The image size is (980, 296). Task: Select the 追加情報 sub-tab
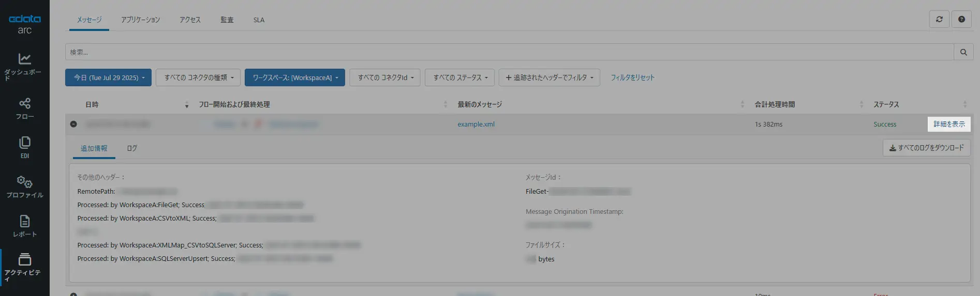pyautogui.click(x=94, y=148)
